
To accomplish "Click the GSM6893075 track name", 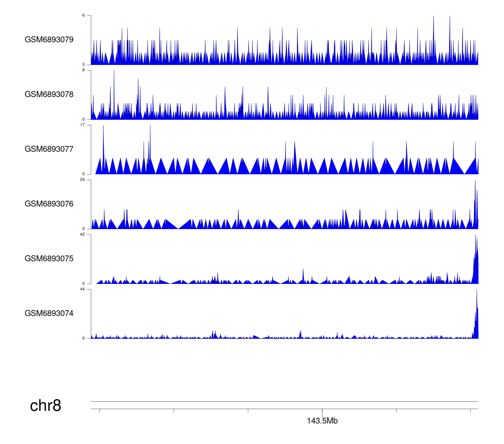I will [x=49, y=259].
